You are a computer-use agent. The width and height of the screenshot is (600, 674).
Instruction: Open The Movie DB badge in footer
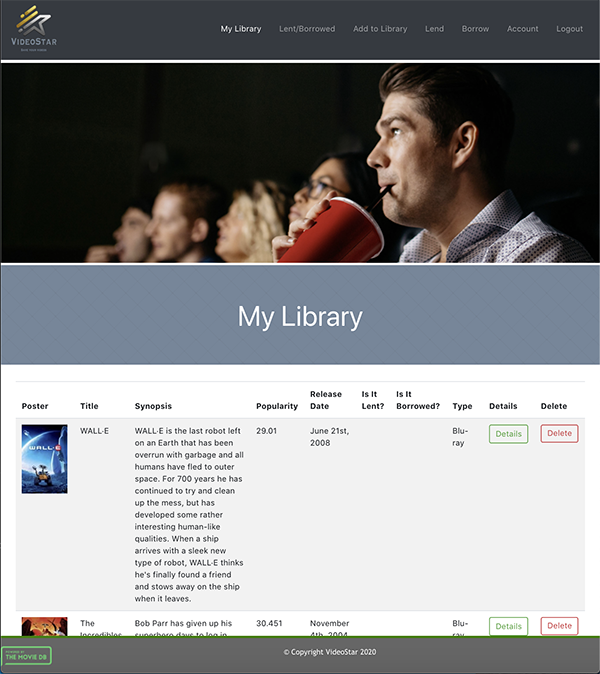pyautogui.click(x=26, y=656)
